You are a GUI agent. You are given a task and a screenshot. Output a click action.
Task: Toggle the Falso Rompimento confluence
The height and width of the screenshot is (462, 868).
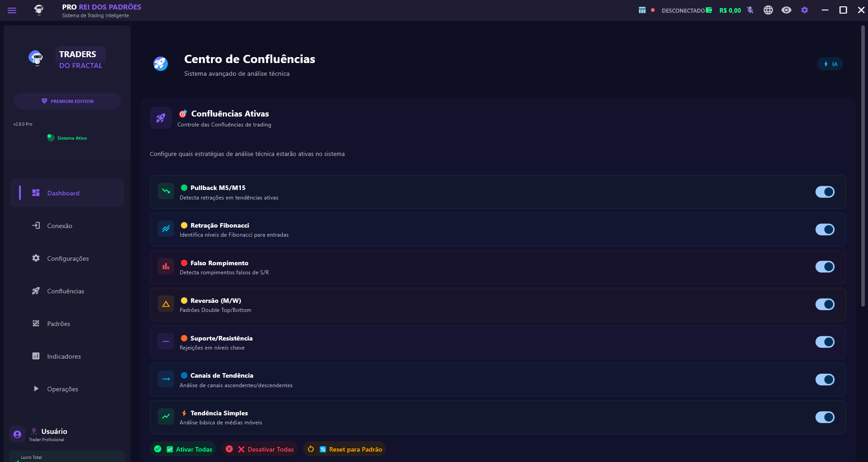pos(824,267)
